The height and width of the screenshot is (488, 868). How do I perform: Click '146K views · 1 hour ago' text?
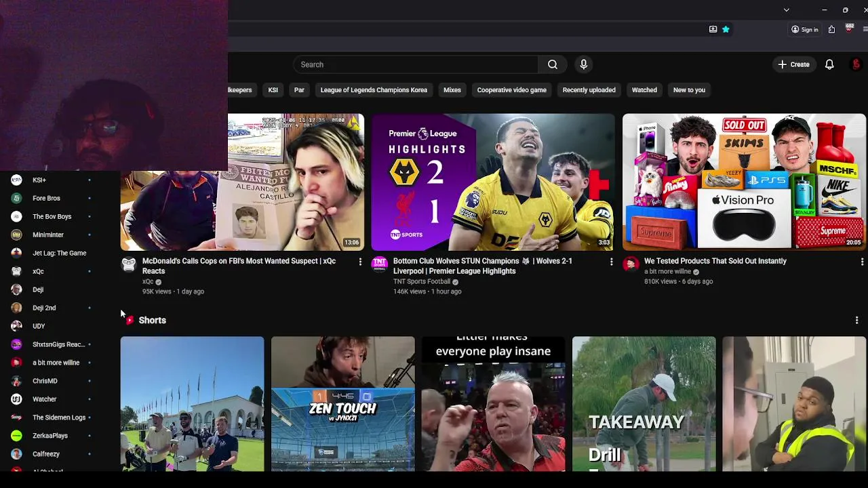427,291
